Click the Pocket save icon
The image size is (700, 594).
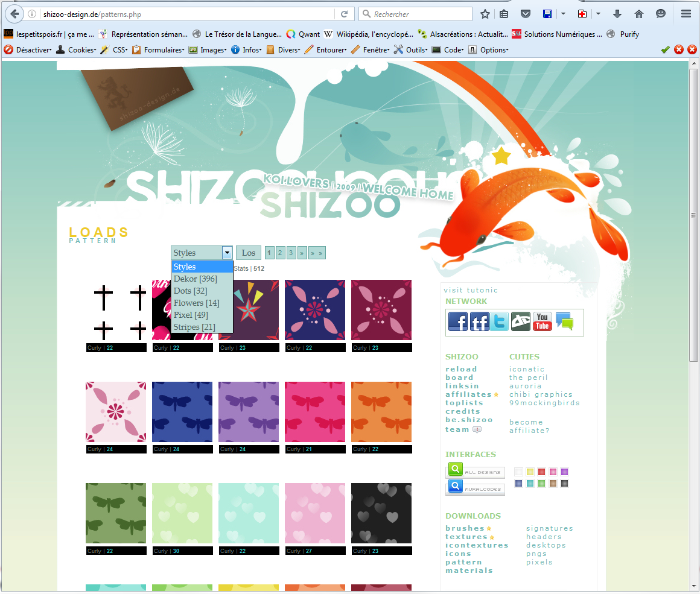point(526,14)
